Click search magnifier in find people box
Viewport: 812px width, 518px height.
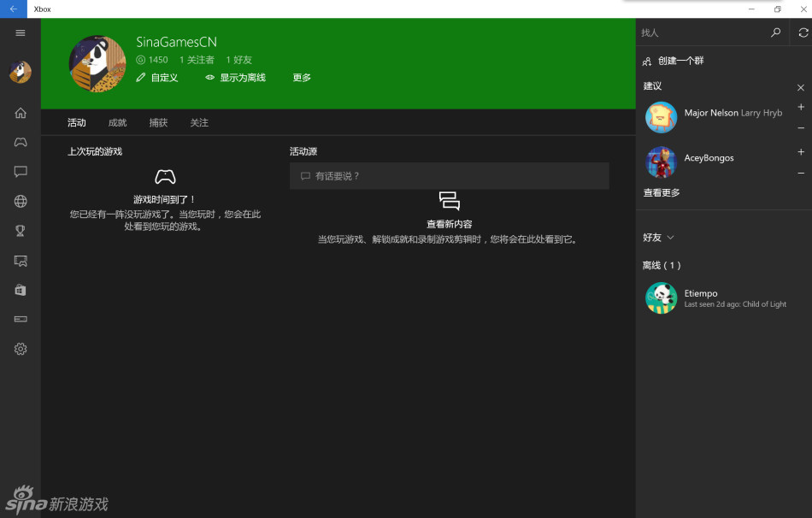(x=775, y=32)
